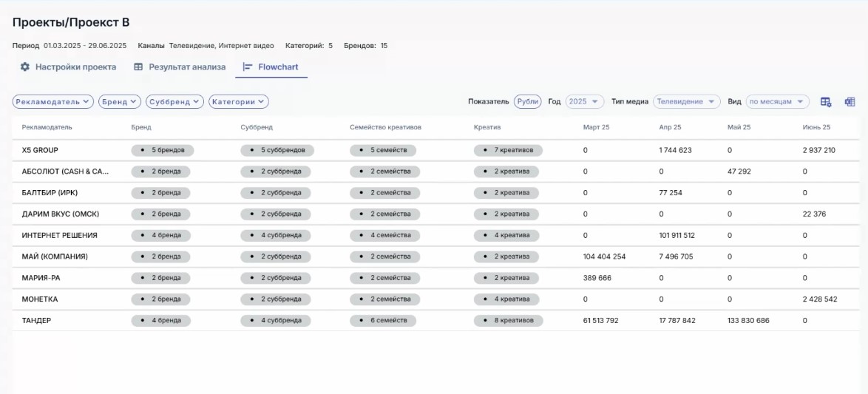Switch to the Результат анализа tab
This screenshot has width=868, height=394.
(x=180, y=67)
